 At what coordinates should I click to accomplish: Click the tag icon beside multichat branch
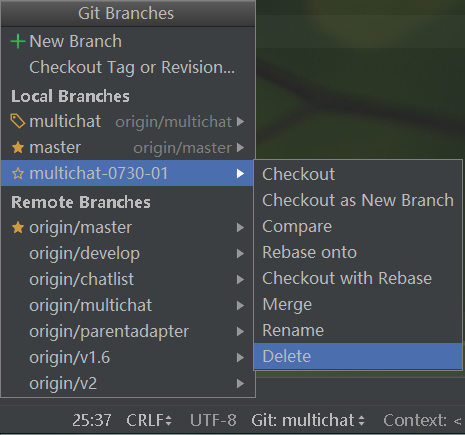tap(18, 121)
